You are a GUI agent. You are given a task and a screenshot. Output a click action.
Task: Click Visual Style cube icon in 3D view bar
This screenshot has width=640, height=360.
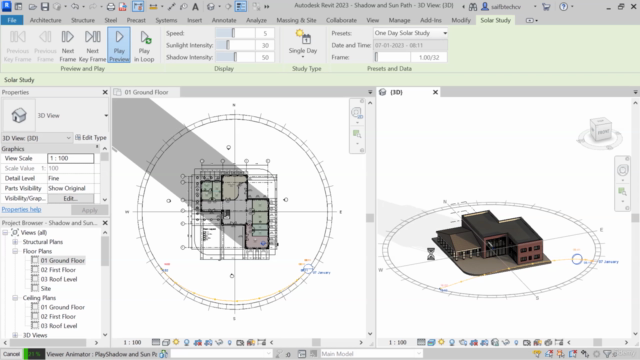pos(431,342)
